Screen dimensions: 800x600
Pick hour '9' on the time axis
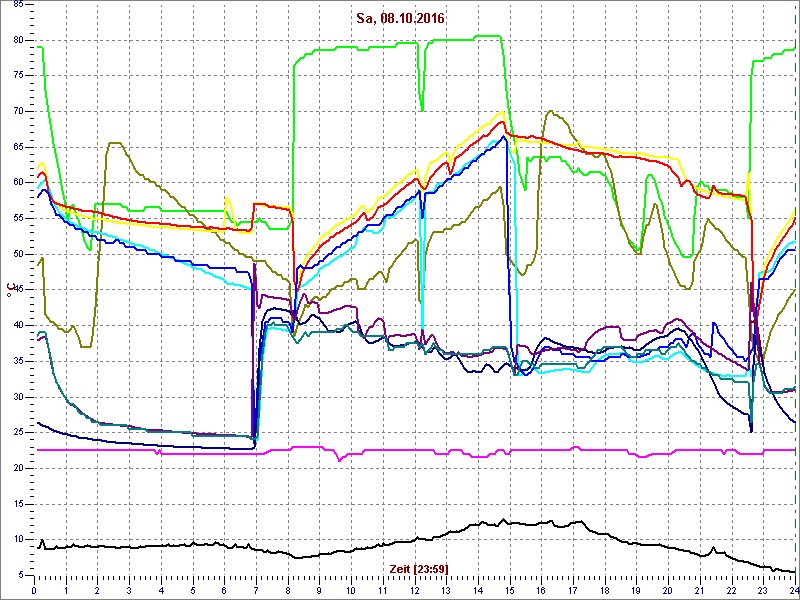(320, 590)
